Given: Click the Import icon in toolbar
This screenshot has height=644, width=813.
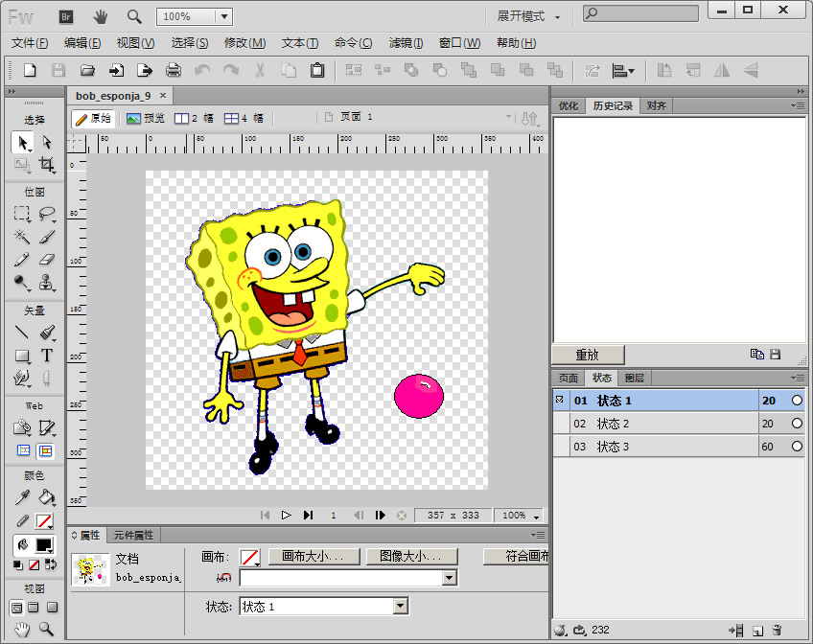Looking at the screenshot, I should click(116, 70).
